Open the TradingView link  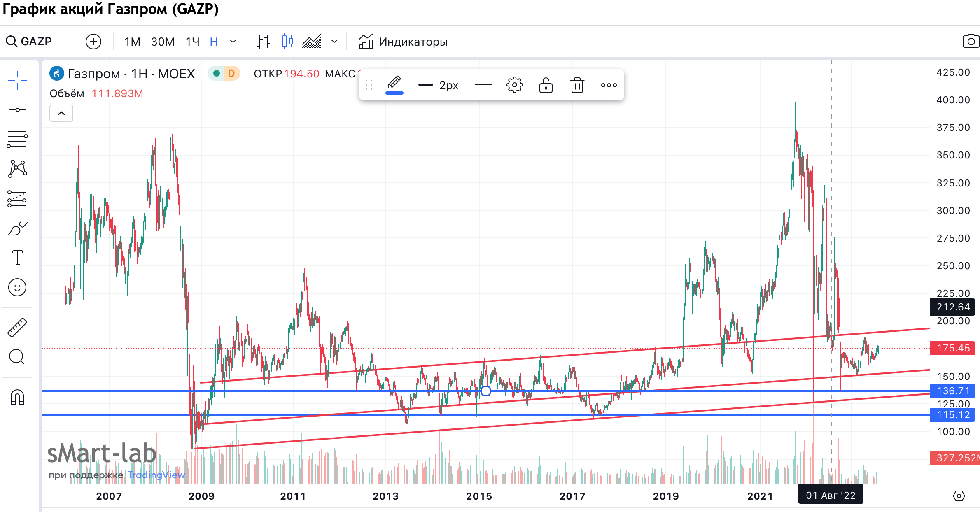pos(156,475)
